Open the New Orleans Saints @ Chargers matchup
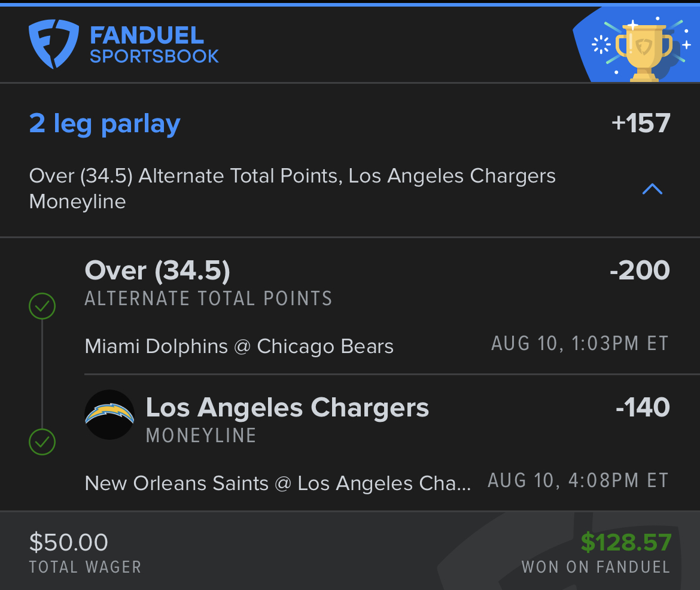Viewport: 700px width, 590px height. pyautogui.click(x=278, y=483)
